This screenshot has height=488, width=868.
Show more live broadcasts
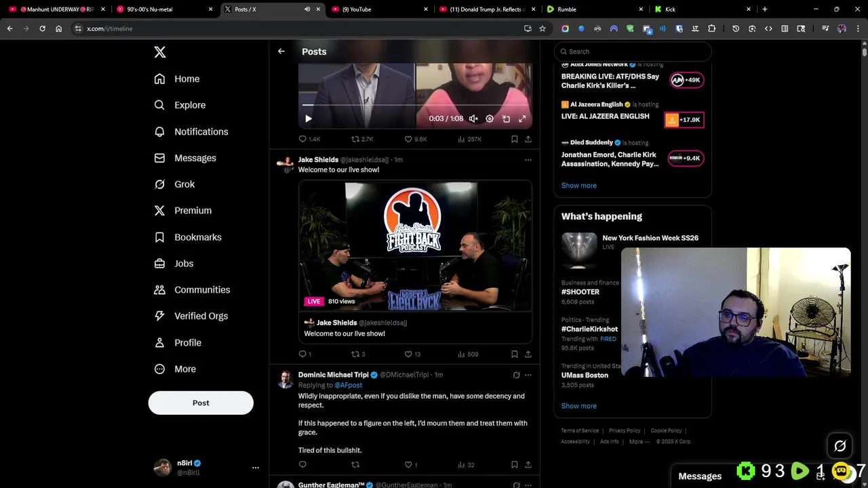coord(579,186)
